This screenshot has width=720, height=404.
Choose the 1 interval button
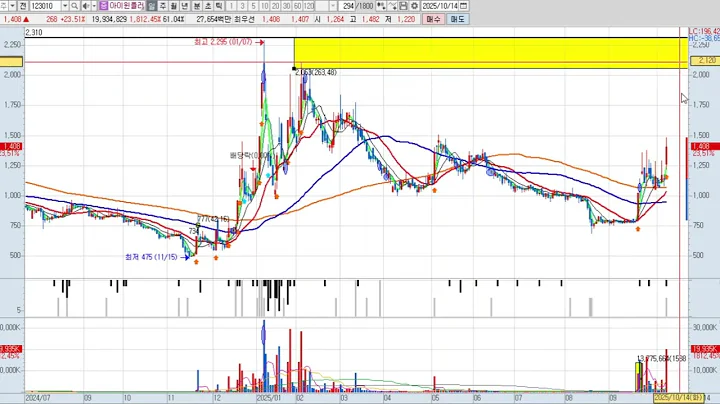(231, 6)
